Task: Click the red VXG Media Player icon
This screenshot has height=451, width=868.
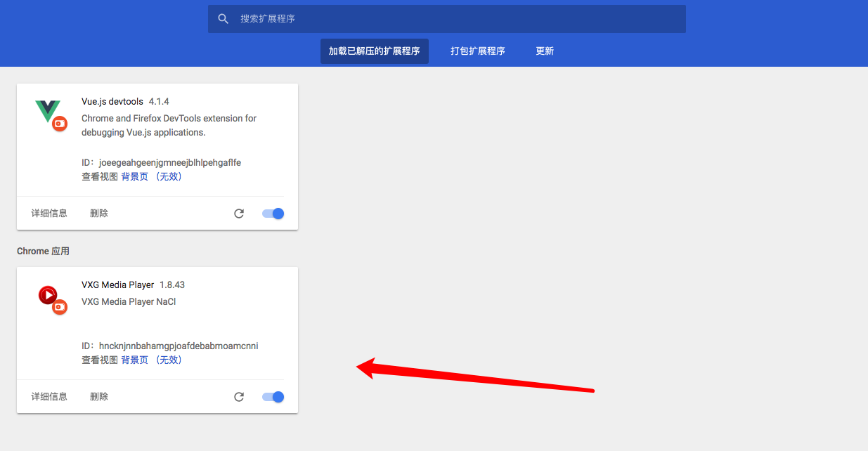Action: click(x=47, y=294)
